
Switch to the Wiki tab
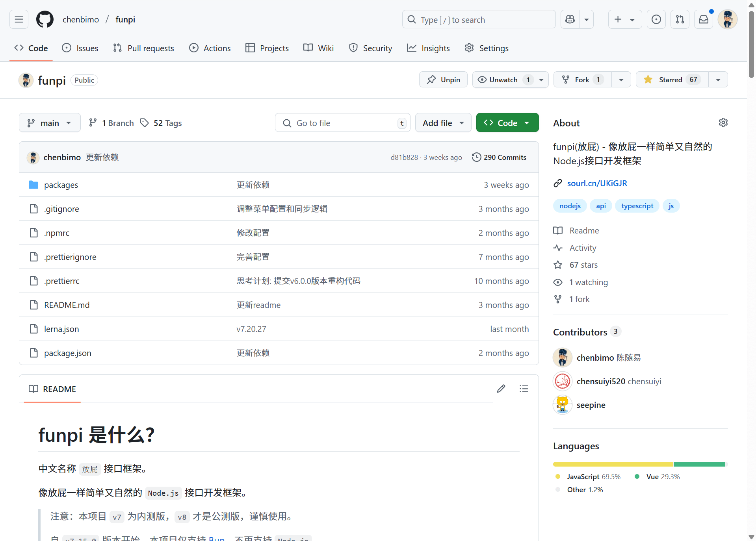point(318,48)
